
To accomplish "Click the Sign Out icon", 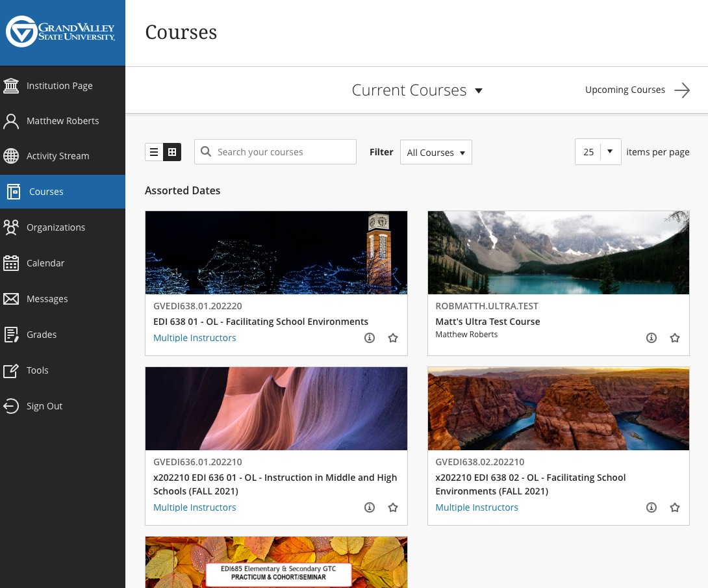I will point(11,406).
